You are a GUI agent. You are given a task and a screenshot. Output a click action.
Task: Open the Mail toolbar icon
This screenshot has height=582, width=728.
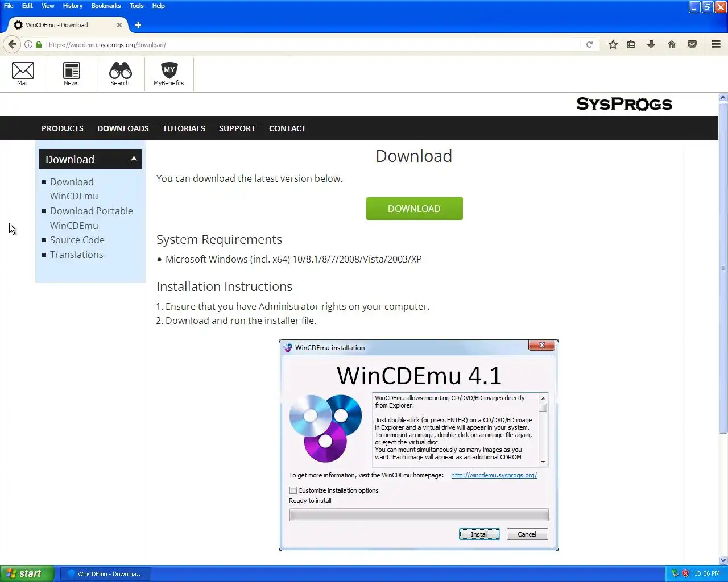[23, 74]
